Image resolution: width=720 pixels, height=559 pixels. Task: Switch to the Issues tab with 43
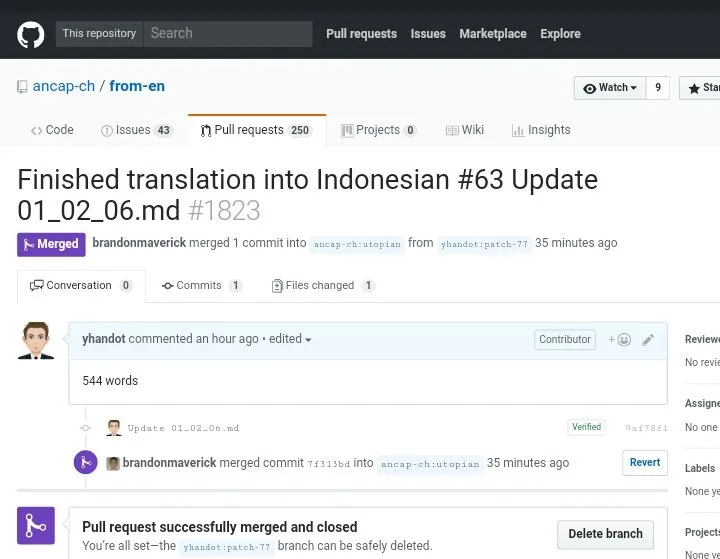click(x=136, y=130)
